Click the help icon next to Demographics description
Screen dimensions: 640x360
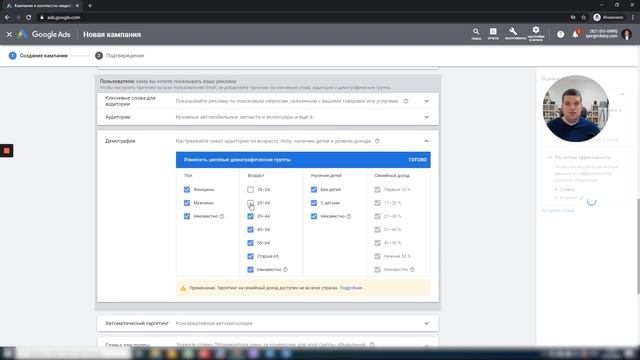coord(377,141)
